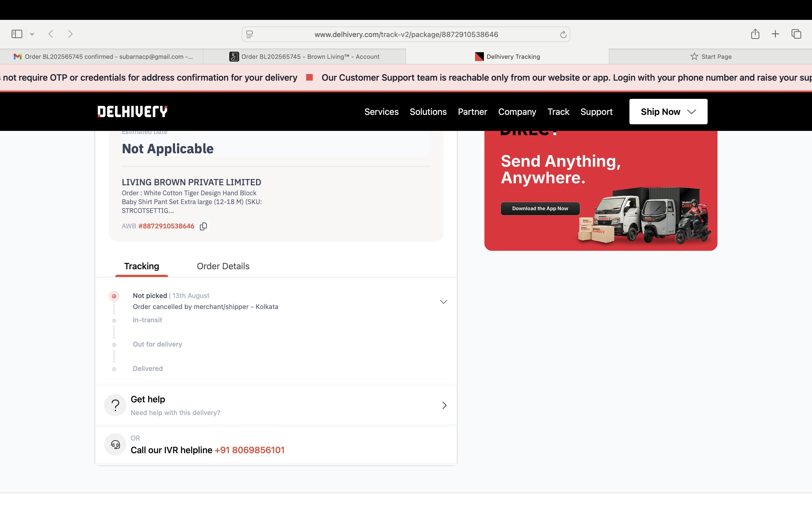This screenshot has height=528, width=812.
Task: Click the Delhivery logo in header
Action: pos(132,112)
